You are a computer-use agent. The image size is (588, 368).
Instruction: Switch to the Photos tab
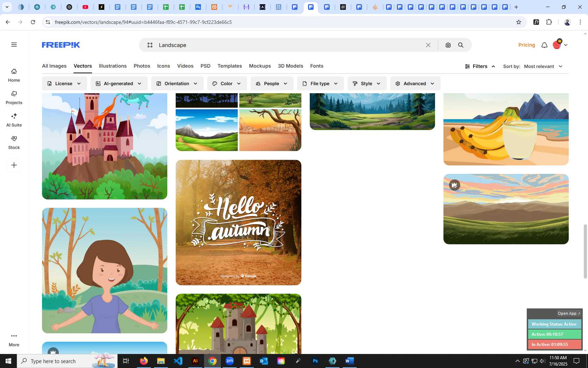tap(142, 66)
